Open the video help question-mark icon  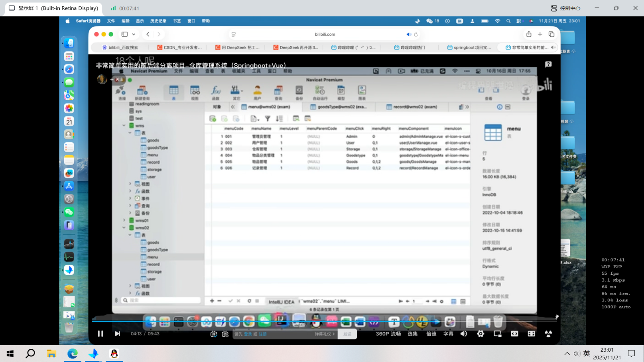(x=548, y=64)
